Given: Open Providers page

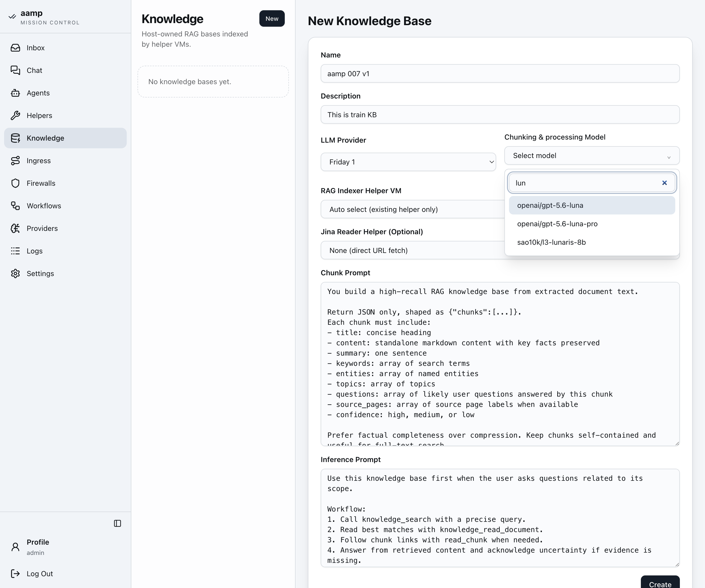Looking at the screenshot, I should [65, 228].
